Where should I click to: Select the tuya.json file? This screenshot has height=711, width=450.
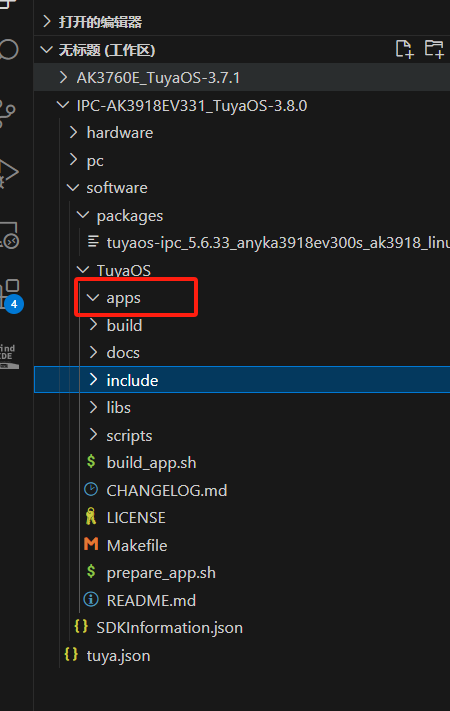[x=242, y=656]
